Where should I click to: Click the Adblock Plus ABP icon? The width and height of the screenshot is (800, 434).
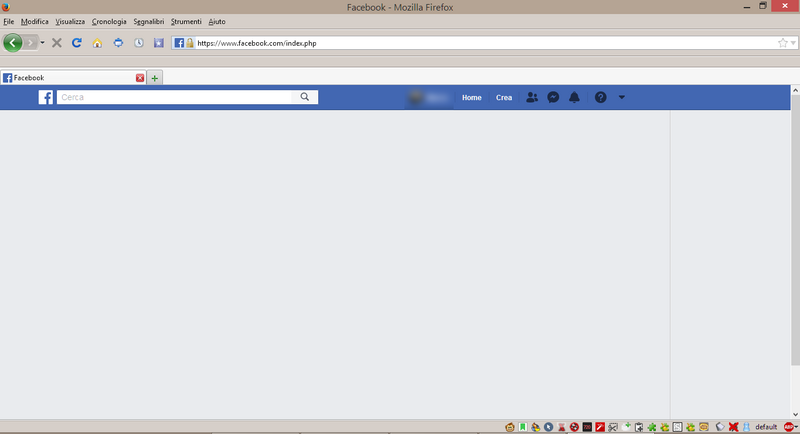[x=788, y=427]
